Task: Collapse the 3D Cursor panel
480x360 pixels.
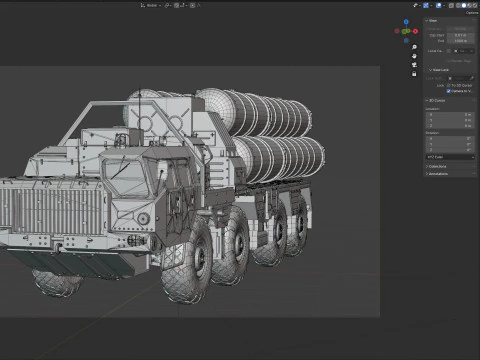Action: point(435,100)
